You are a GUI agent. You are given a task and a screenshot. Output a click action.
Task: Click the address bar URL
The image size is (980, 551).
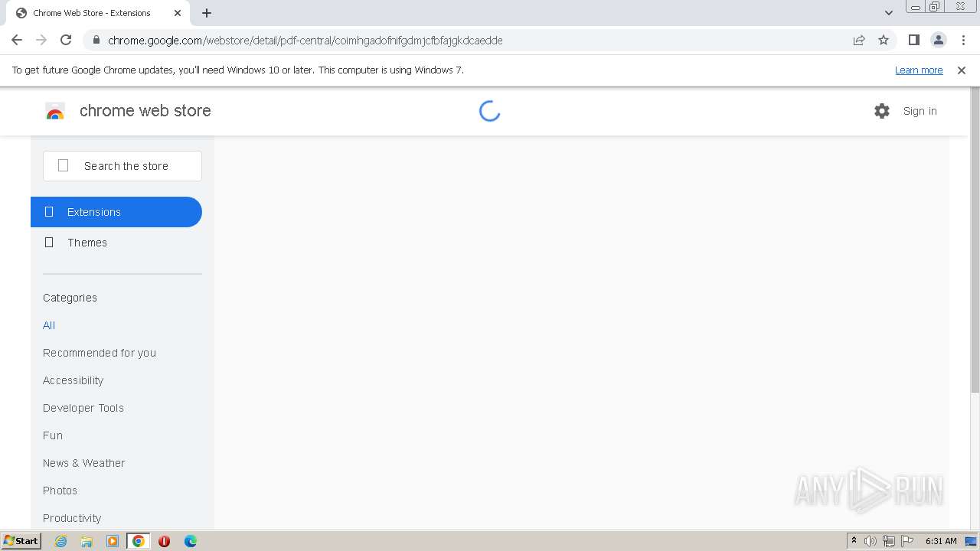(x=305, y=41)
